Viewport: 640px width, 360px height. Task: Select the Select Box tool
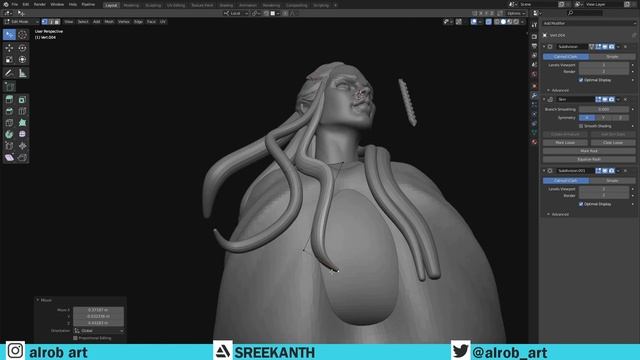click(9, 35)
